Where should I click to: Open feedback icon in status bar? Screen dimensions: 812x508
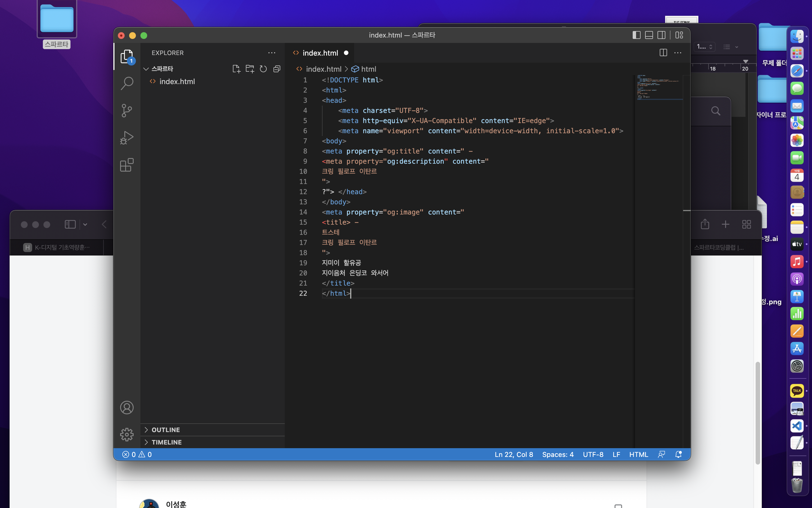[x=661, y=454]
